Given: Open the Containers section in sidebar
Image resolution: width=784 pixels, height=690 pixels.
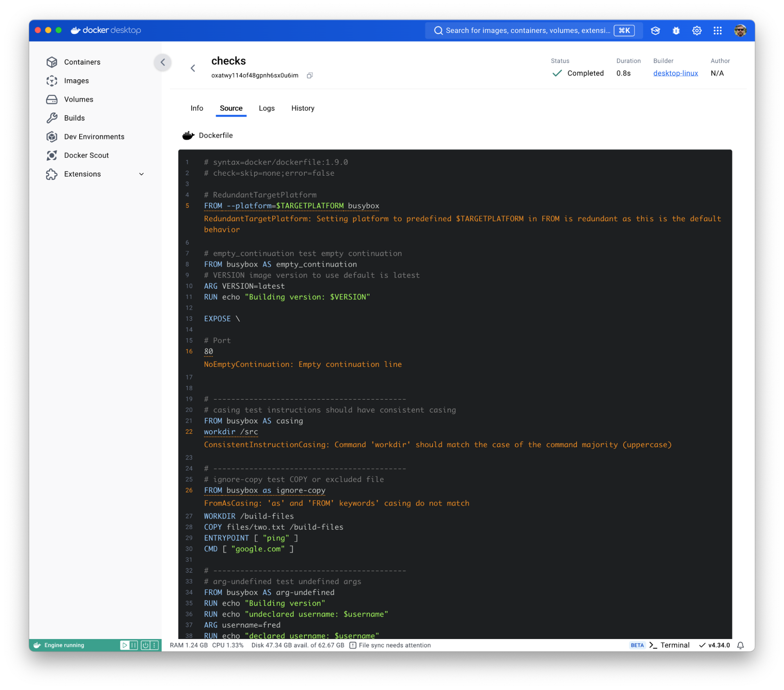Looking at the screenshot, I should 82,62.
